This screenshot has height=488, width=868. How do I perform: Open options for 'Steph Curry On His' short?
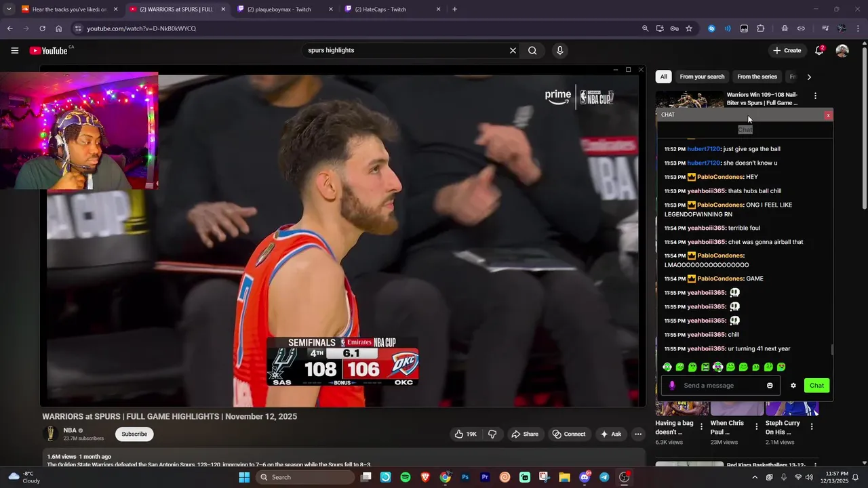pyautogui.click(x=812, y=427)
